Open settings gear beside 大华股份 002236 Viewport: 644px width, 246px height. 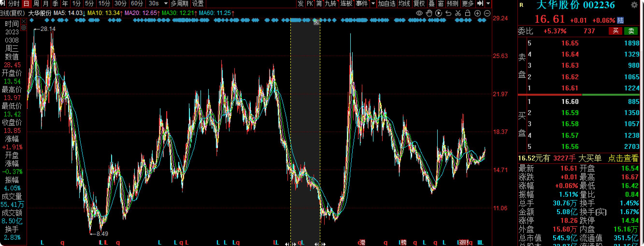[x=634, y=5]
